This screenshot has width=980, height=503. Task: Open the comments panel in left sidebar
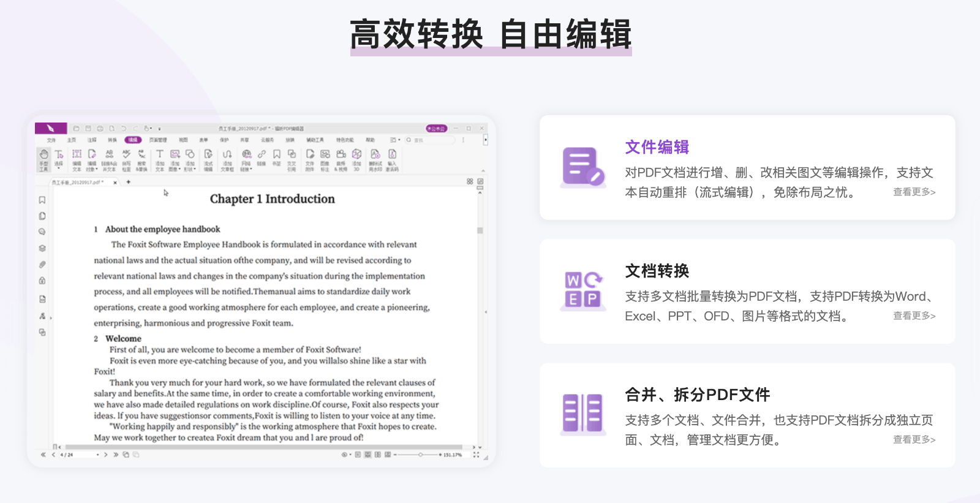click(x=42, y=232)
